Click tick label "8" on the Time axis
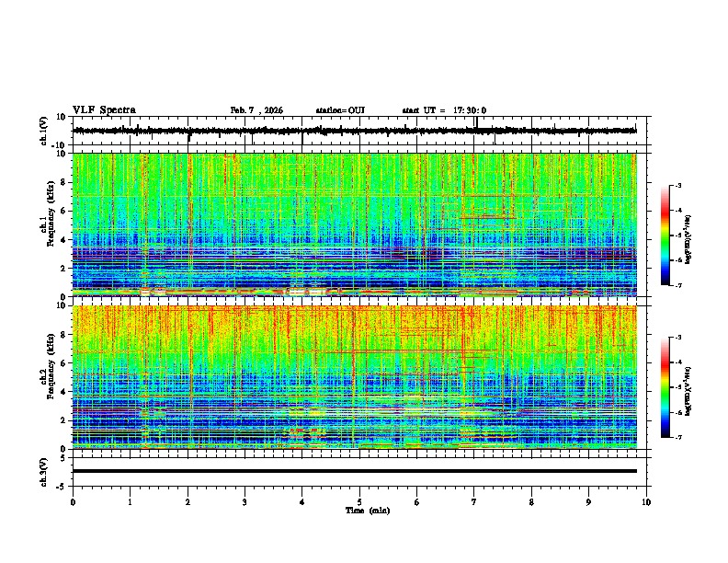This screenshot has width=728, height=563. tap(531, 501)
